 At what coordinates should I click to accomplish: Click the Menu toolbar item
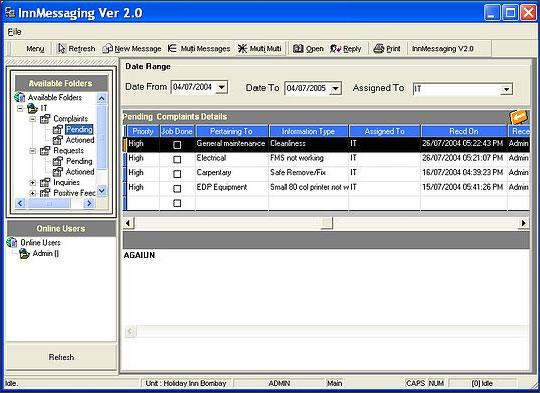[x=35, y=49]
